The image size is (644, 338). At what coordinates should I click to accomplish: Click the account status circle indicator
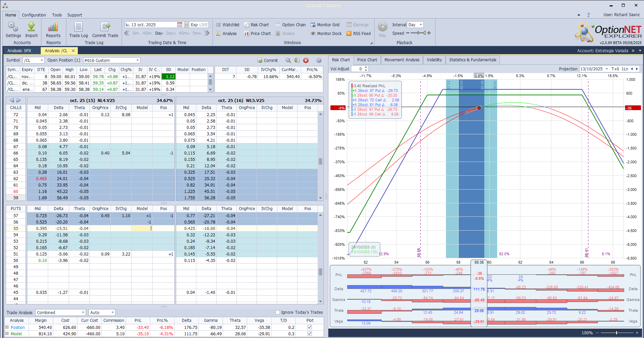point(633,51)
